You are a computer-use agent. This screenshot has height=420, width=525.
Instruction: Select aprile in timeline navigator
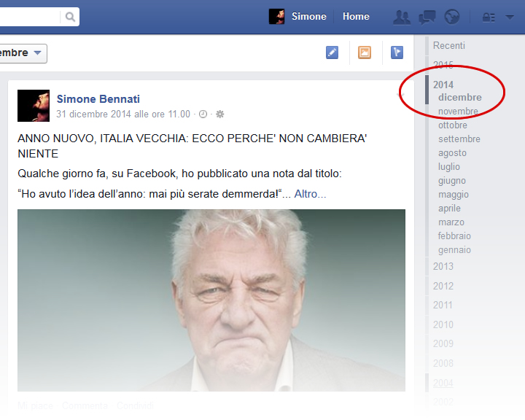[x=449, y=209]
